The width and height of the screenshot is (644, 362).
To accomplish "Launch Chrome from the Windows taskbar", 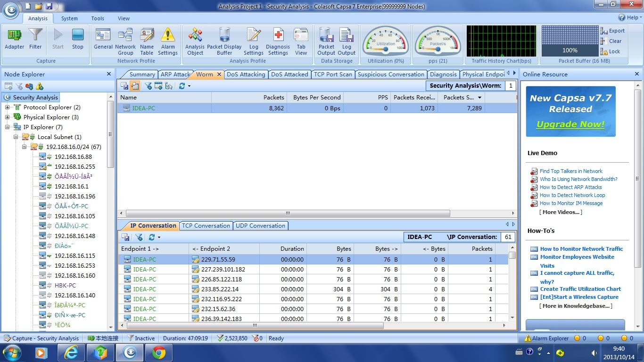I will 159,353.
